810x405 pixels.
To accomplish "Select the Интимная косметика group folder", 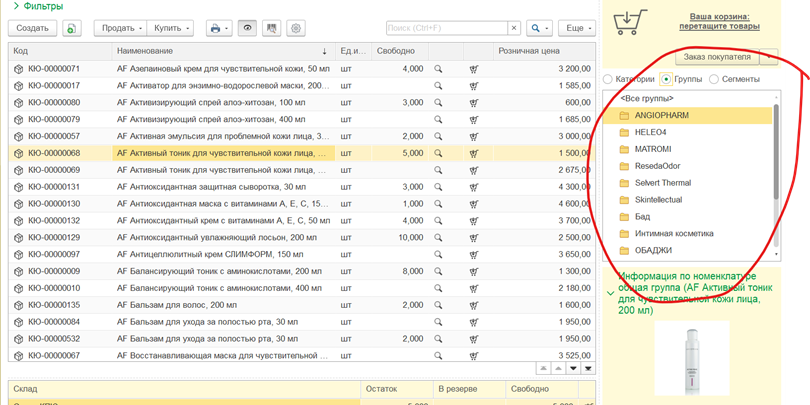I will click(x=688, y=233).
